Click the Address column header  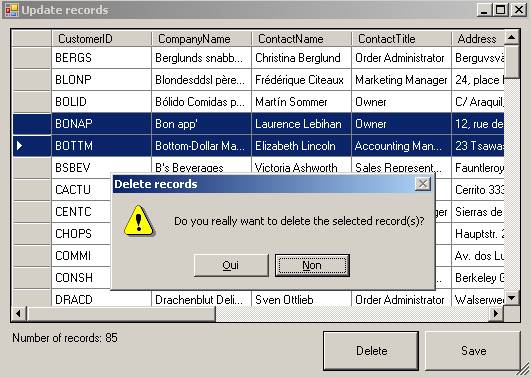[x=478, y=39]
